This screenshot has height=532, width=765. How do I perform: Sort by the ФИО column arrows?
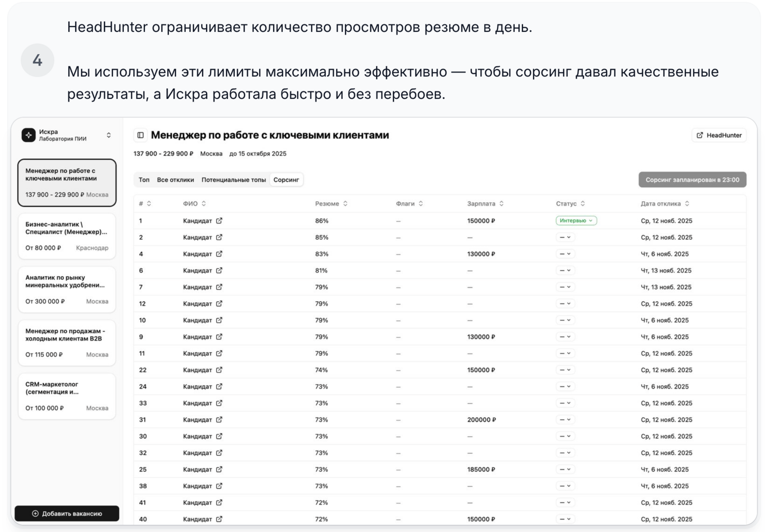click(204, 204)
